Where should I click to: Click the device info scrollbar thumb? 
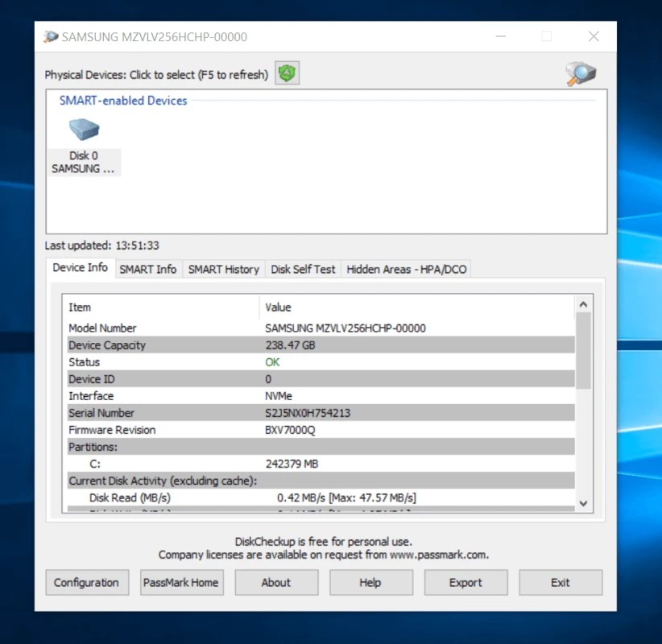coord(583,350)
